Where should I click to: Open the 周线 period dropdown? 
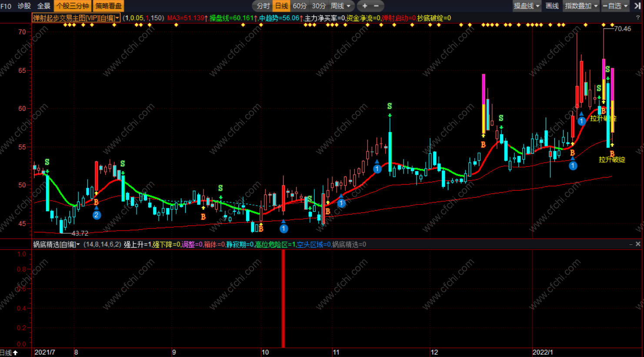(340, 6)
